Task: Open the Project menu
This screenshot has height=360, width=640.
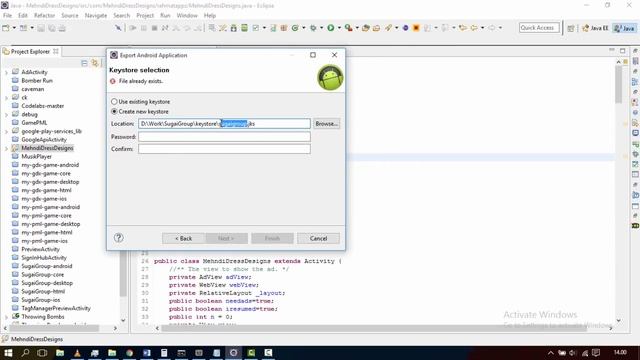Action: click(145, 16)
